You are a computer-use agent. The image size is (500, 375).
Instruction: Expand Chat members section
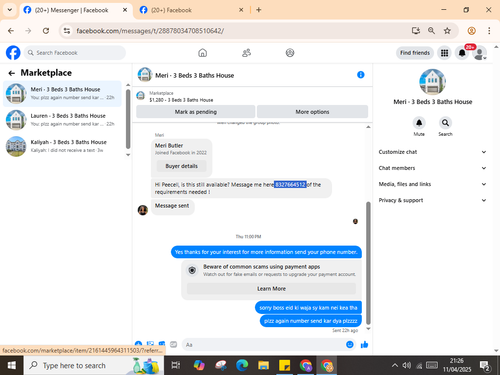432,168
